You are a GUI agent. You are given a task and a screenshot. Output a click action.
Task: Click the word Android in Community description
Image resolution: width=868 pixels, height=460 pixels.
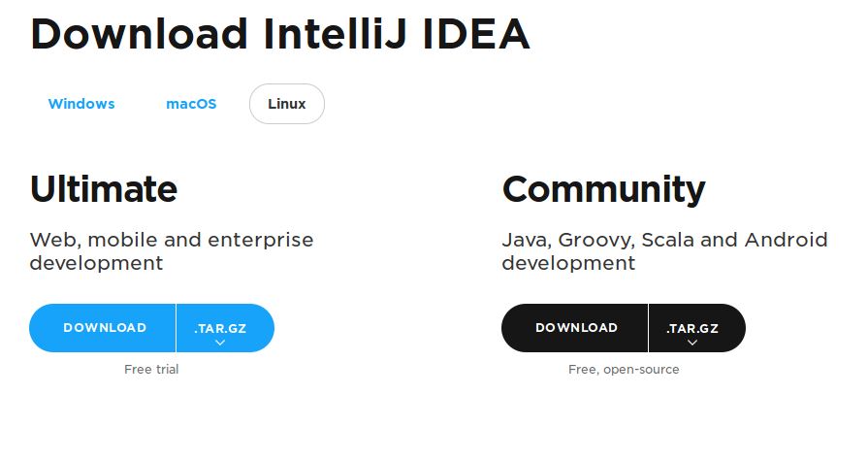click(x=786, y=240)
